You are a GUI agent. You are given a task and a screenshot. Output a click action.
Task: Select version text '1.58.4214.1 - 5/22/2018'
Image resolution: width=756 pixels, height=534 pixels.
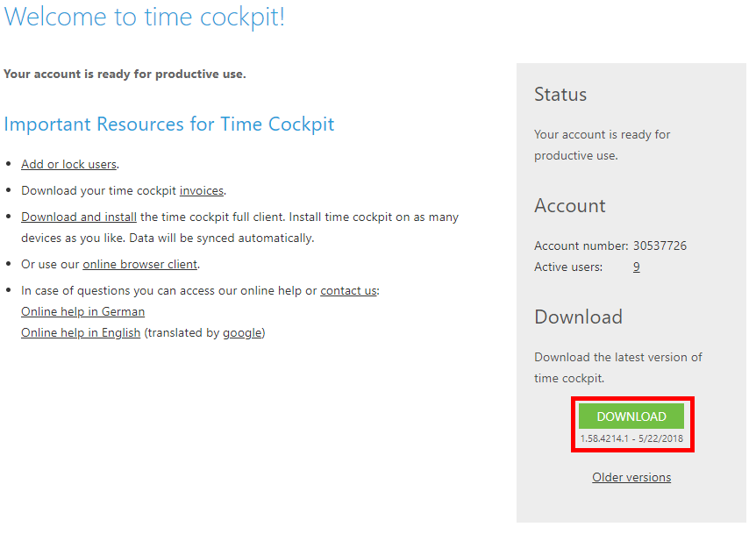pos(631,438)
